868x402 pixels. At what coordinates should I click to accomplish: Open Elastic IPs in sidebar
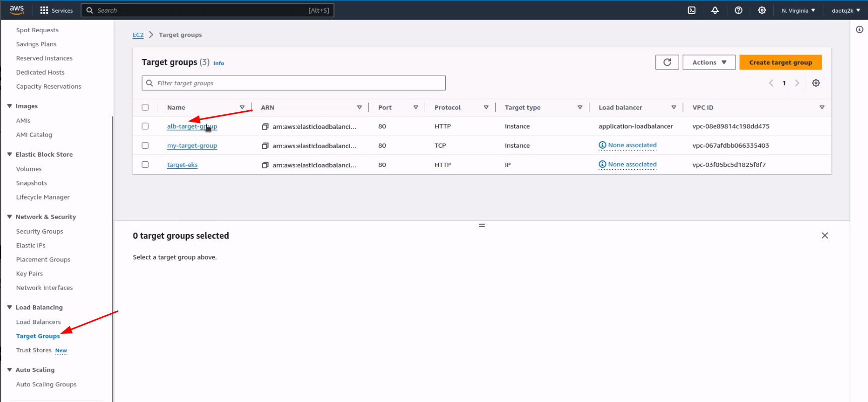[x=31, y=246]
